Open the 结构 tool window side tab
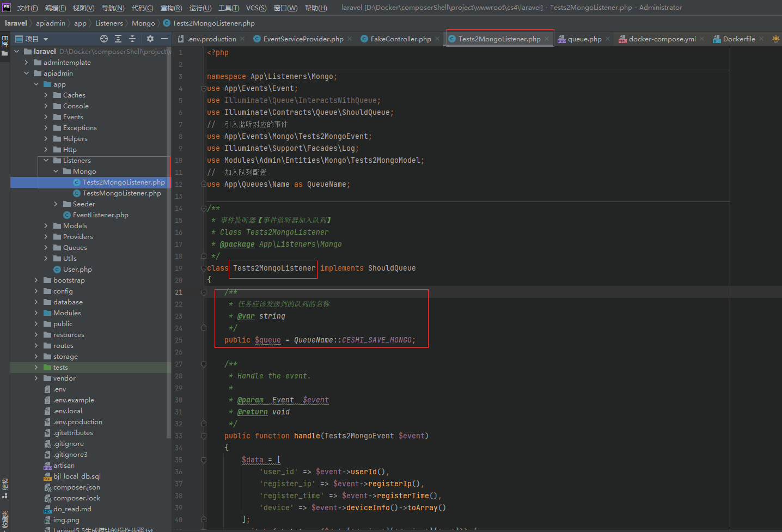Viewport: 782px width, 532px height. [5, 488]
